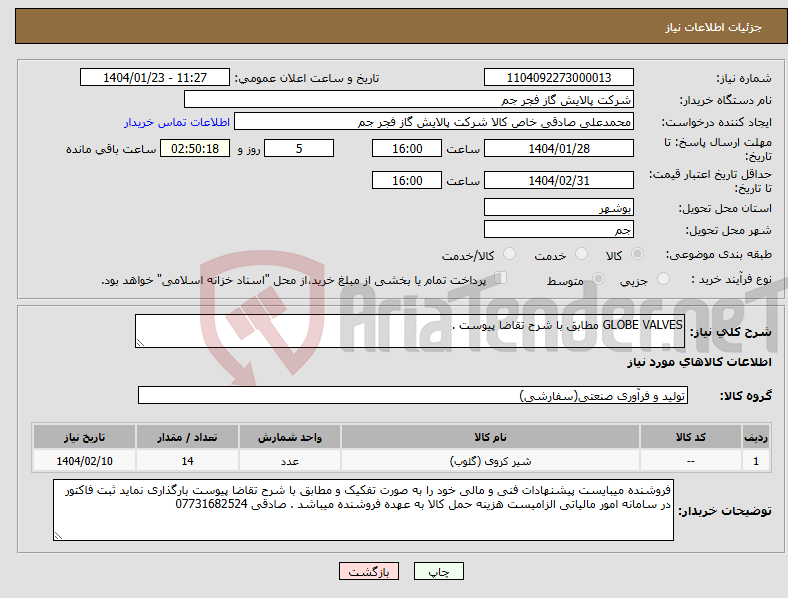Select the کالا radio button
788x598 pixels.
pyautogui.click(x=637, y=254)
